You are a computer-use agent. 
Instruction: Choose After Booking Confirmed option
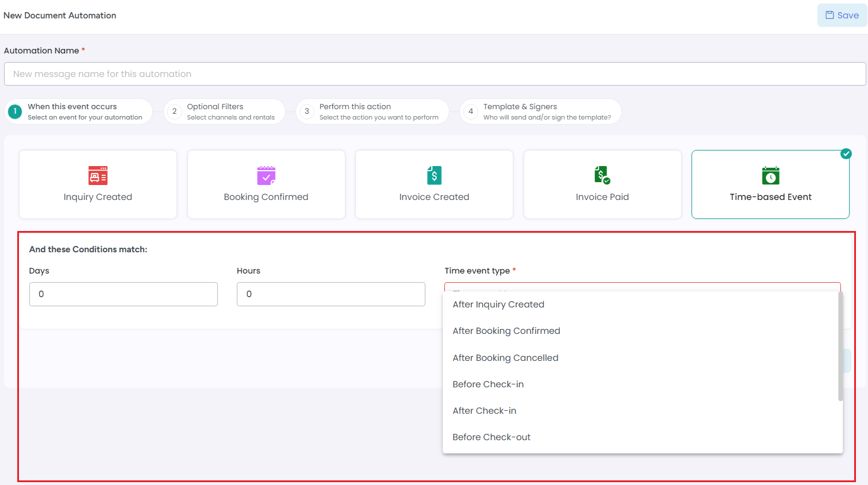[x=640, y=331]
